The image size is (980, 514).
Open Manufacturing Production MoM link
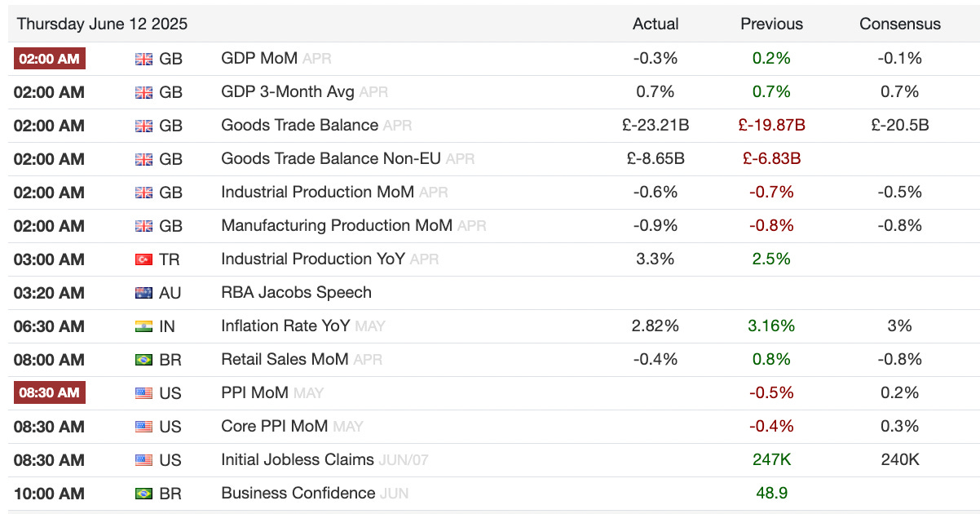point(337,226)
